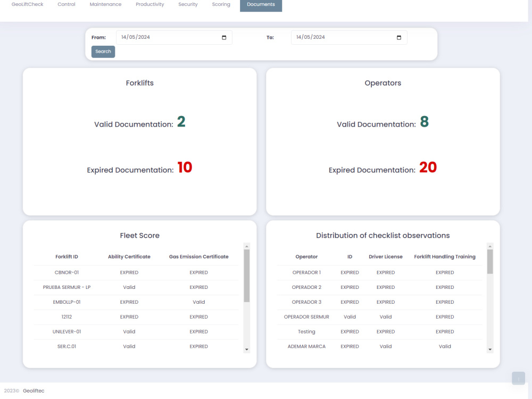Click the Search button
The image size is (532, 399).
103,52
